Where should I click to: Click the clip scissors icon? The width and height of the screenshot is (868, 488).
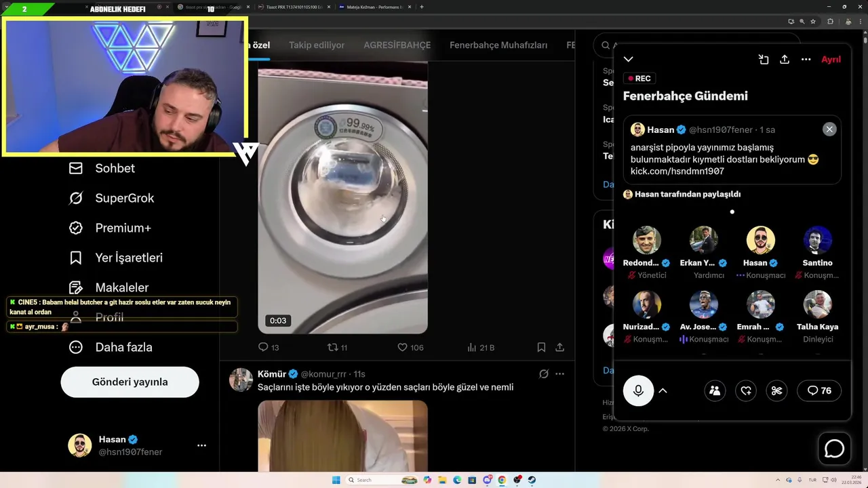click(777, 390)
